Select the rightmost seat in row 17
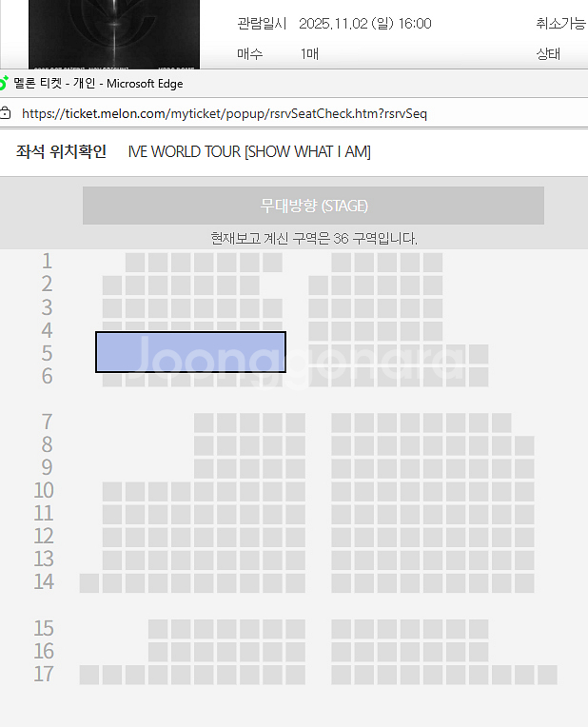This screenshot has height=727, width=588. 547,675
